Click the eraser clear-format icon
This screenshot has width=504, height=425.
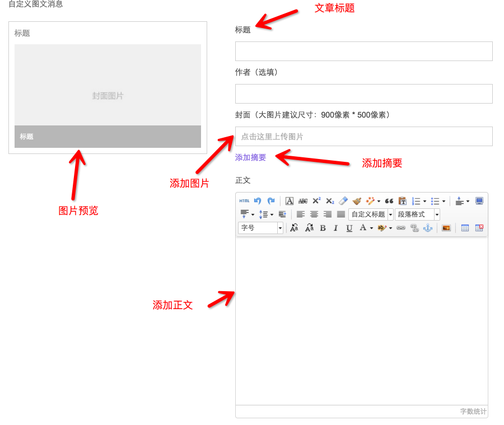(x=343, y=201)
